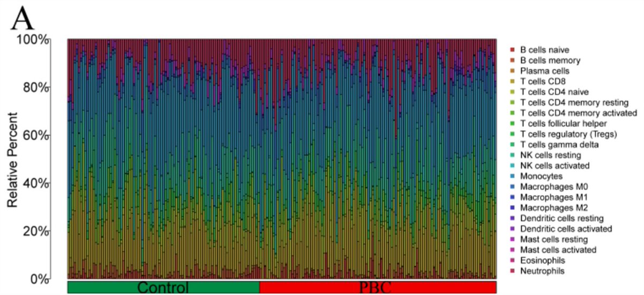This screenshot has width=644, height=295.
Task: Select 'NK cells resting' legend label
Action: 551,155
